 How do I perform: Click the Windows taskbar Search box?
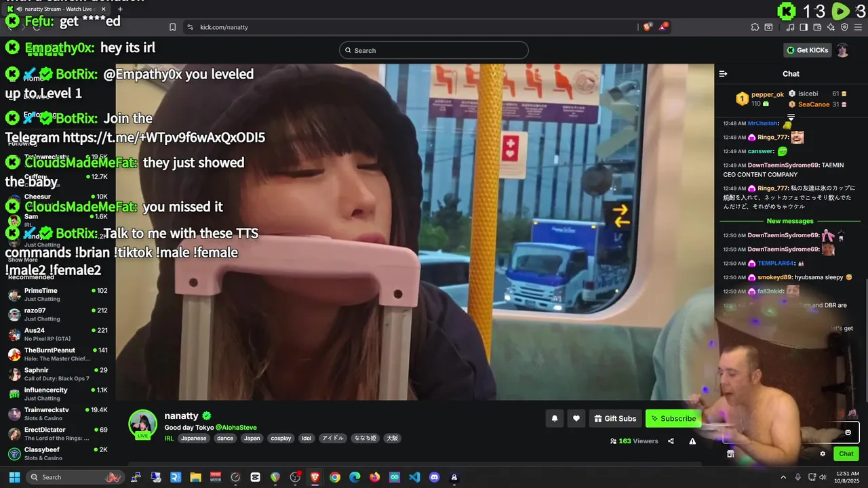click(75, 477)
